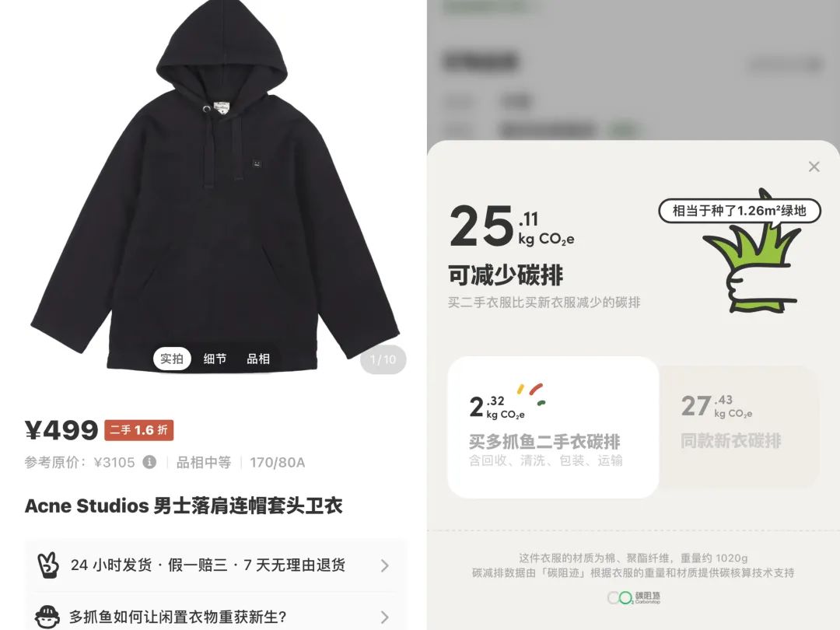The image size is (840, 630).
Task: Switch to the 品相 photo tab
Action: 257,359
